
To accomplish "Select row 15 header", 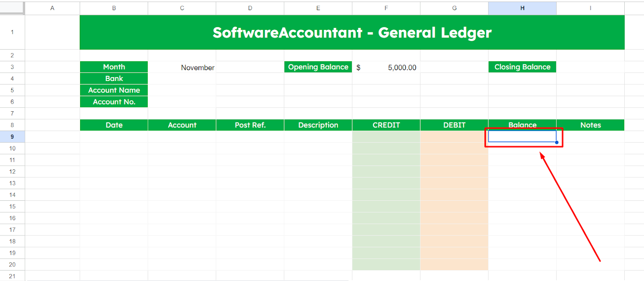I will pos(12,206).
